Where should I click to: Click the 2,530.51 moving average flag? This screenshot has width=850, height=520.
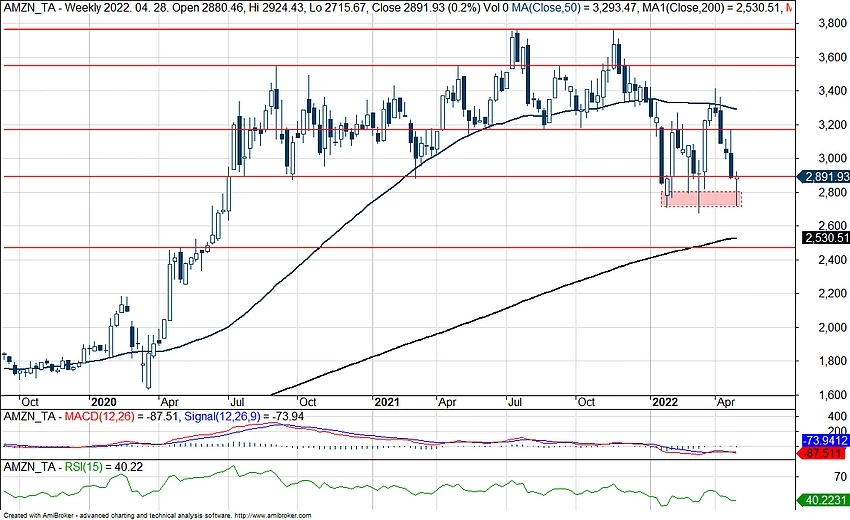[825, 238]
